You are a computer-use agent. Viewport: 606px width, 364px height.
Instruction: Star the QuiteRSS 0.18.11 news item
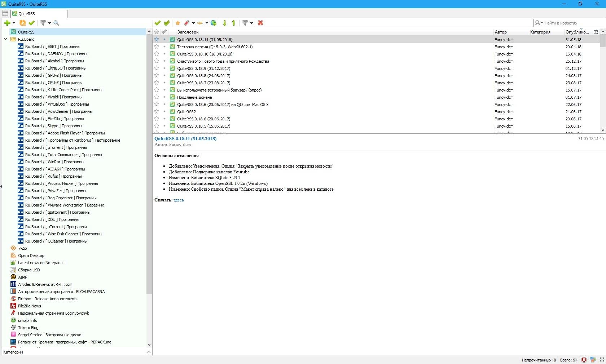[157, 39]
